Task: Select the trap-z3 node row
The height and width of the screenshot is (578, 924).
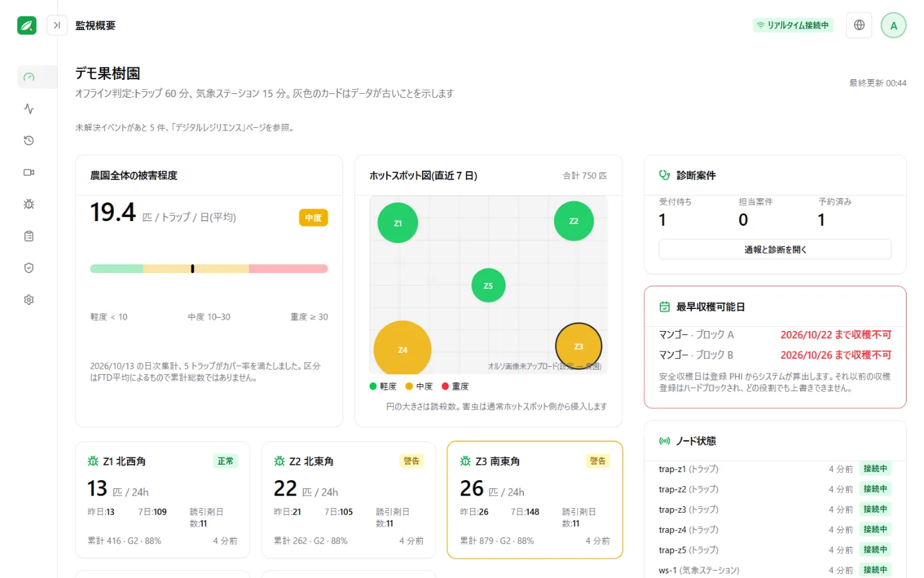Action: tap(775, 509)
